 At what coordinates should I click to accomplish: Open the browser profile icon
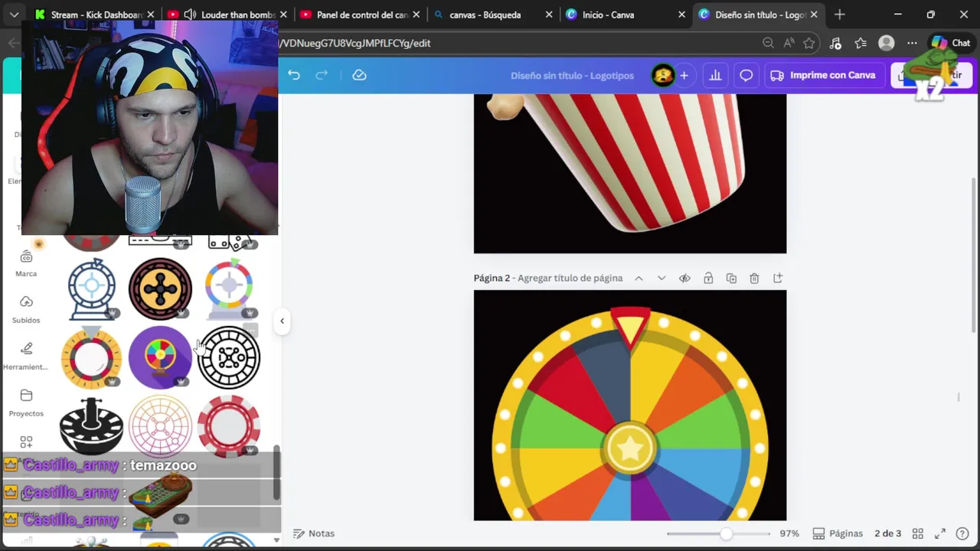[887, 43]
